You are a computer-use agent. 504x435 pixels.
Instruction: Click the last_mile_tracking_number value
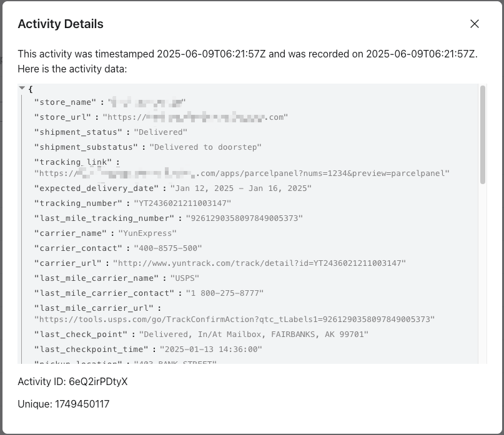(x=244, y=218)
